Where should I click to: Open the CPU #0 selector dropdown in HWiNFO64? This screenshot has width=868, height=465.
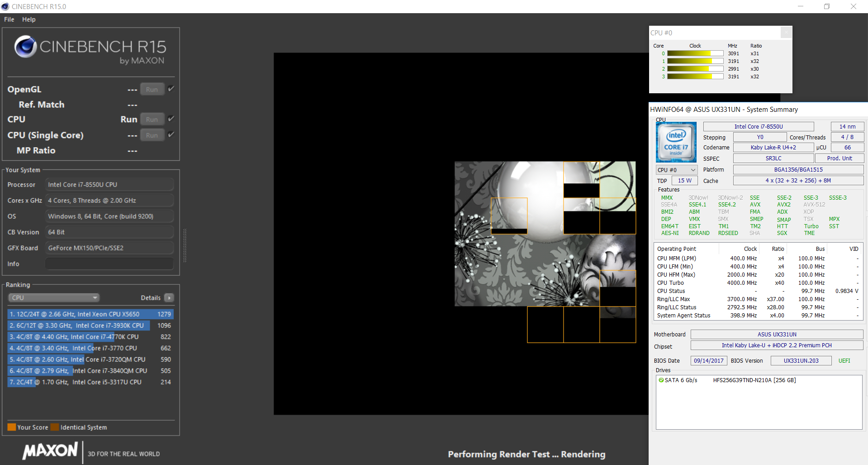click(x=676, y=170)
